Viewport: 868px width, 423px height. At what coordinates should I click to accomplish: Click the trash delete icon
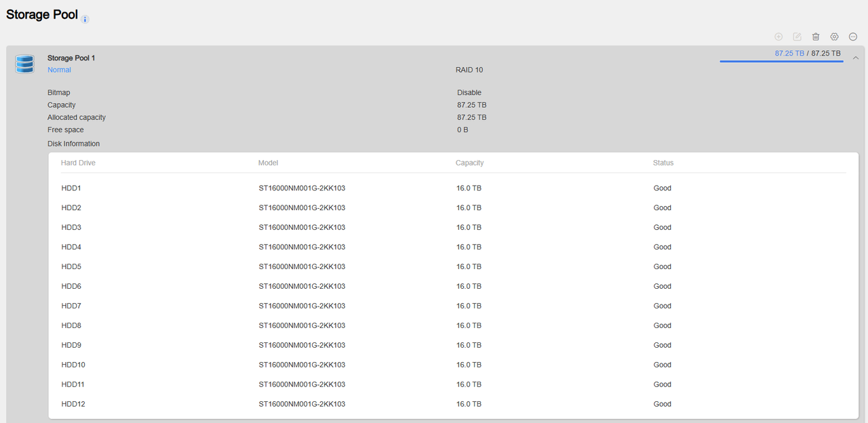point(816,37)
